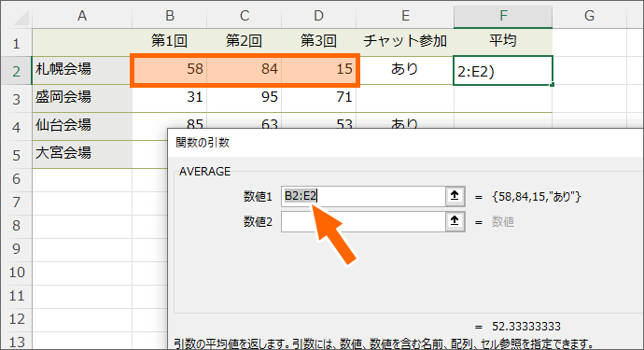Select row 7 header
Viewport: 644px width, 350px height.
[x=17, y=203]
